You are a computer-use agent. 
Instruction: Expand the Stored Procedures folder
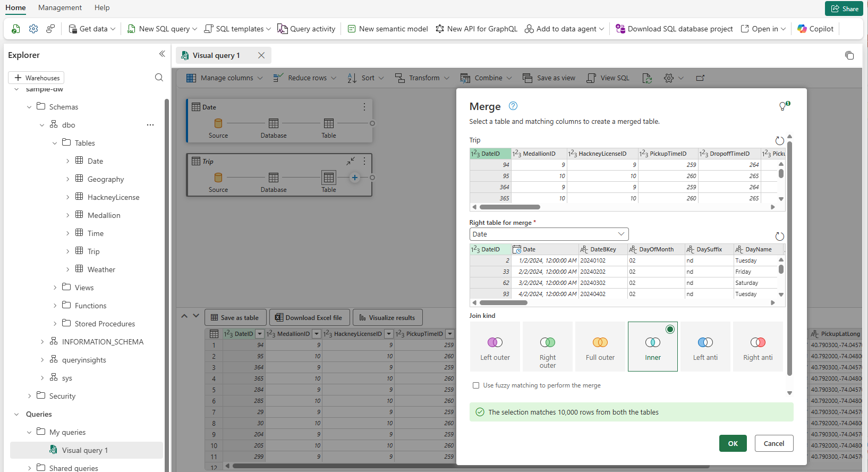55,324
